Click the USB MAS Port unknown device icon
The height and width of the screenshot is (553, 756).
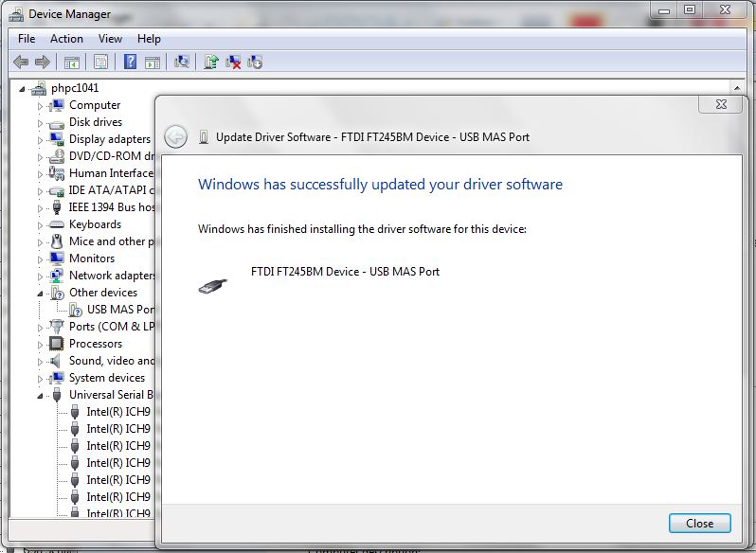[x=75, y=310]
